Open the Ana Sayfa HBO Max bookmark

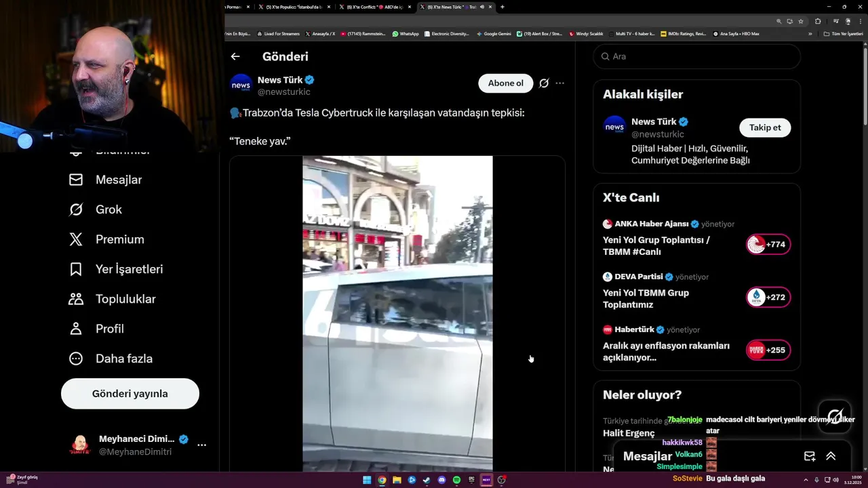736,33
